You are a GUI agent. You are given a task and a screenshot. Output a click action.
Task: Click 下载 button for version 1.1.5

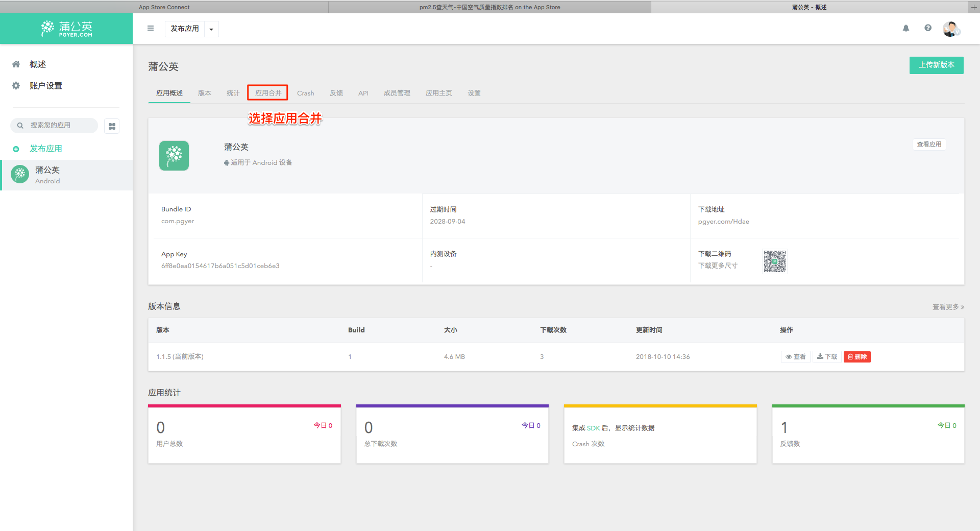coord(827,357)
